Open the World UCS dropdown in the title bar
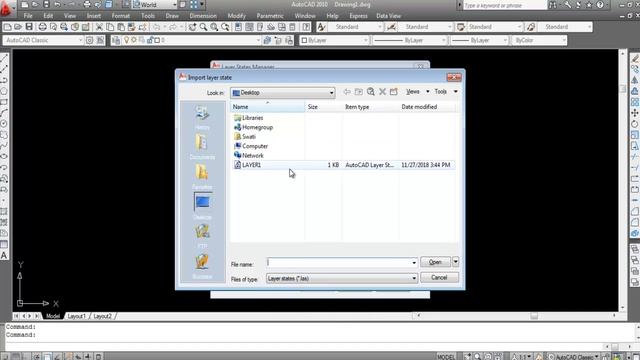640x360 pixels. [x=155, y=5]
